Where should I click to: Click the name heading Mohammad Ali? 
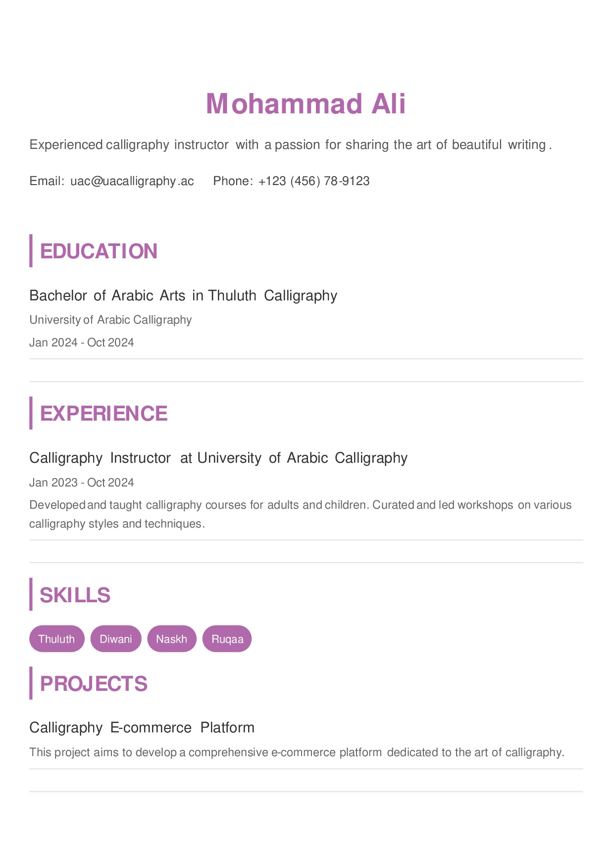coord(306,104)
